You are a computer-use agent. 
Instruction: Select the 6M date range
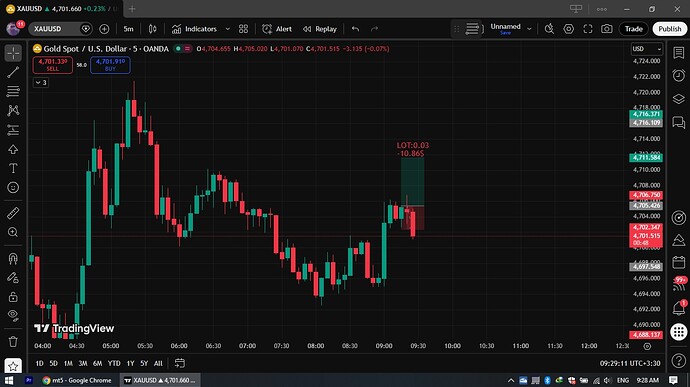[x=98, y=363]
